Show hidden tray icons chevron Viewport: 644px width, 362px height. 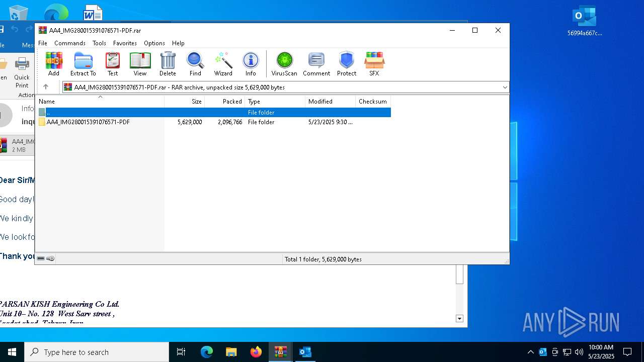(530, 352)
